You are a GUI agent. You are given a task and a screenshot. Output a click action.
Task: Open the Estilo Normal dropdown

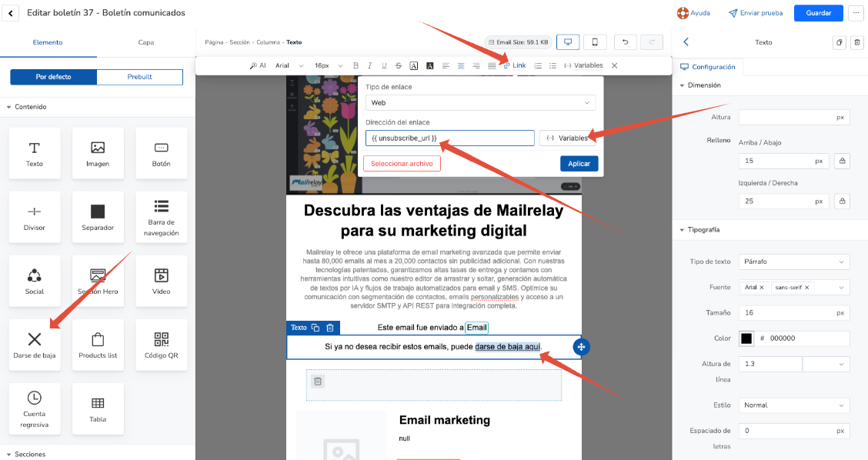[794, 405]
